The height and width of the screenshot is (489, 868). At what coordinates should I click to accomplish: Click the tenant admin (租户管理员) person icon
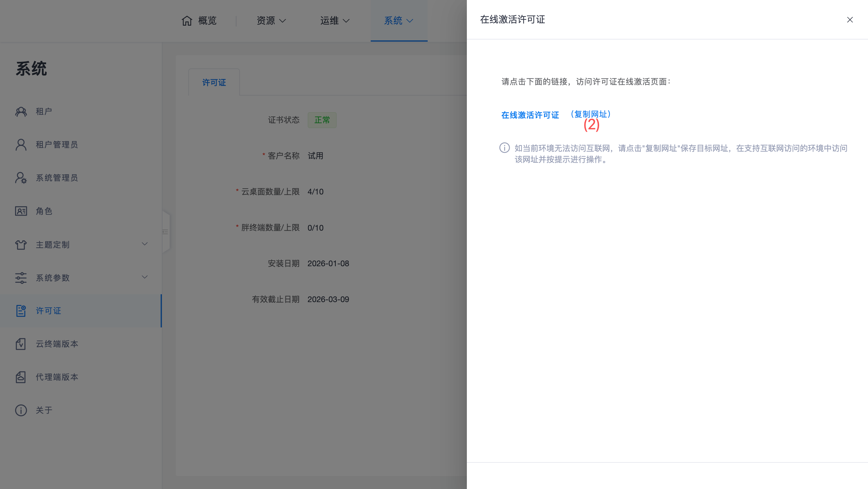[21, 145]
